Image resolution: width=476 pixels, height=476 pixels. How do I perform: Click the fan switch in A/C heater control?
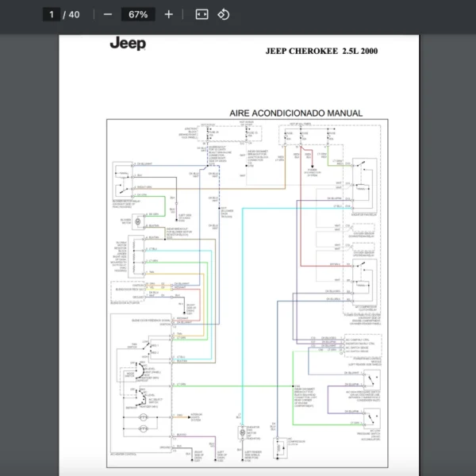(x=144, y=346)
